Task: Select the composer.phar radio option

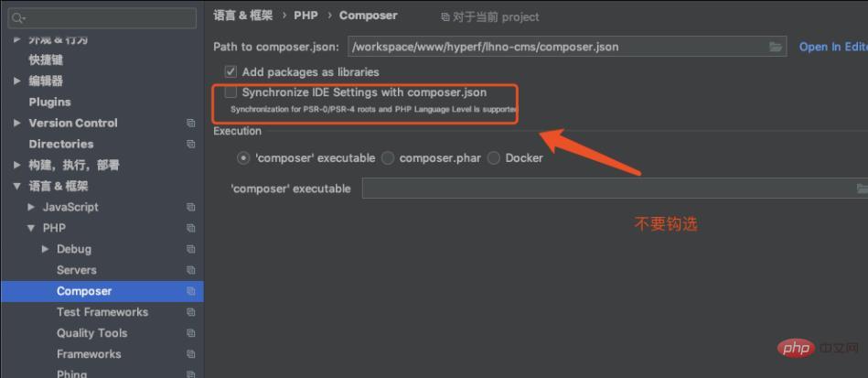Action: (x=388, y=157)
